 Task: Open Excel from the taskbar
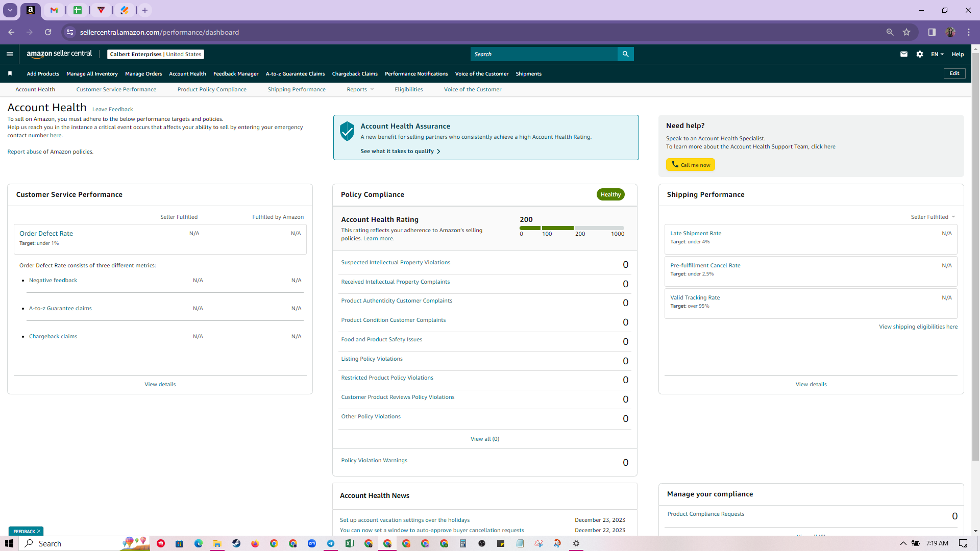[x=350, y=543]
